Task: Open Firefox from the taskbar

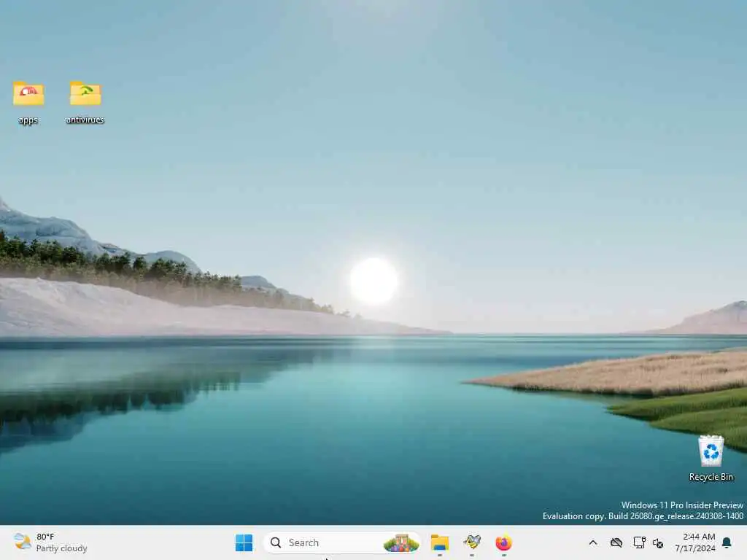Action: point(503,542)
